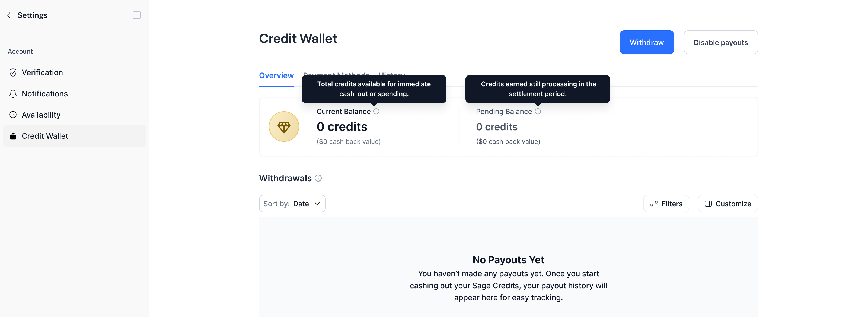Image resolution: width=868 pixels, height=317 pixels.
Task: Click info icon next to Withdrawals heading
Action: (318, 178)
